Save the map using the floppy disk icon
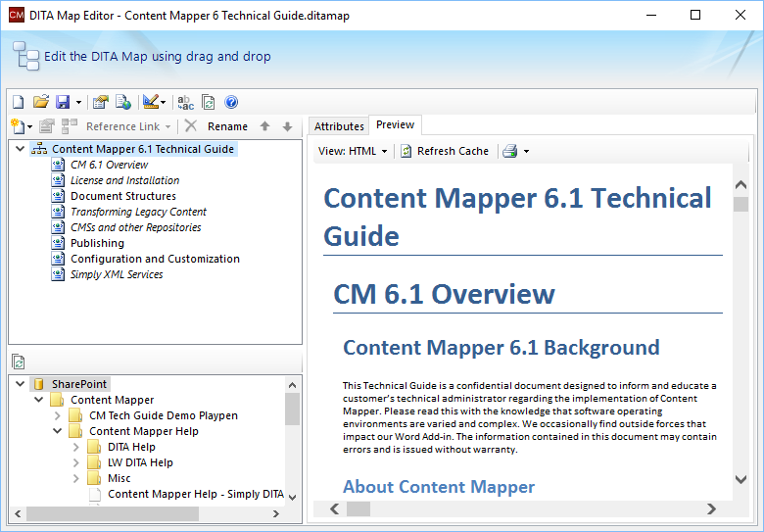The height and width of the screenshot is (532, 764). [x=62, y=102]
